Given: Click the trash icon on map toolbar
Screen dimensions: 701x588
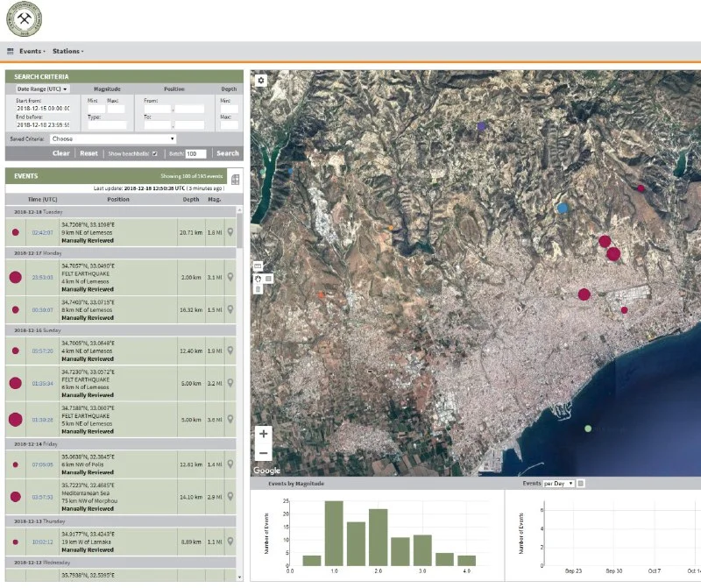Looking at the screenshot, I should (258, 289).
